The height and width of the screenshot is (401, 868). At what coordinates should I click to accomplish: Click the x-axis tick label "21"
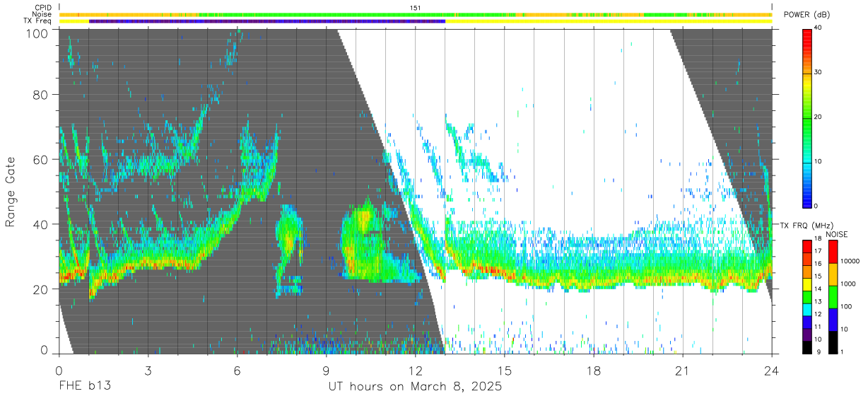pyautogui.click(x=682, y=371)
